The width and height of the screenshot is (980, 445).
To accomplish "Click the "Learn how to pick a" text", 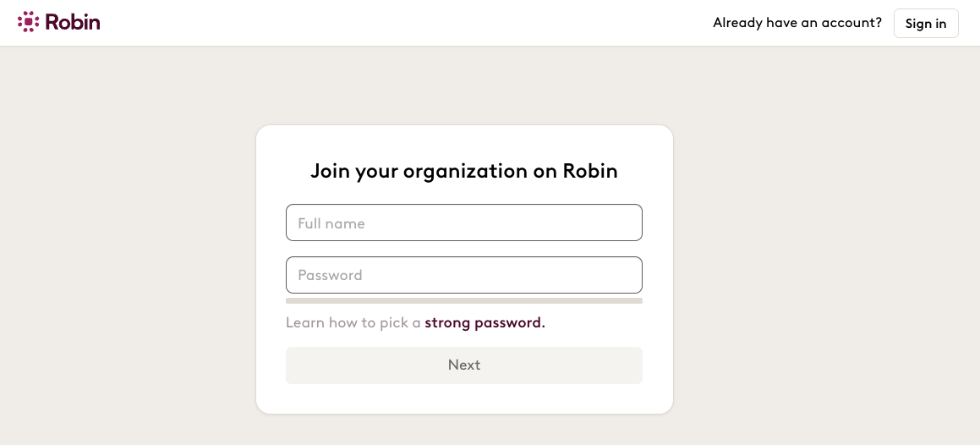I will pyautogui.click(x=353, y=322).
